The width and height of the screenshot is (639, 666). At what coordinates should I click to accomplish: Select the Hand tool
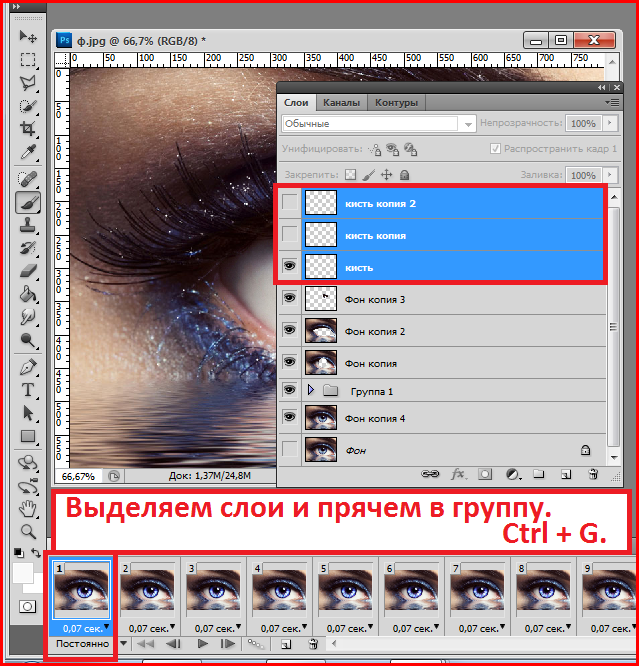(28, 509)
